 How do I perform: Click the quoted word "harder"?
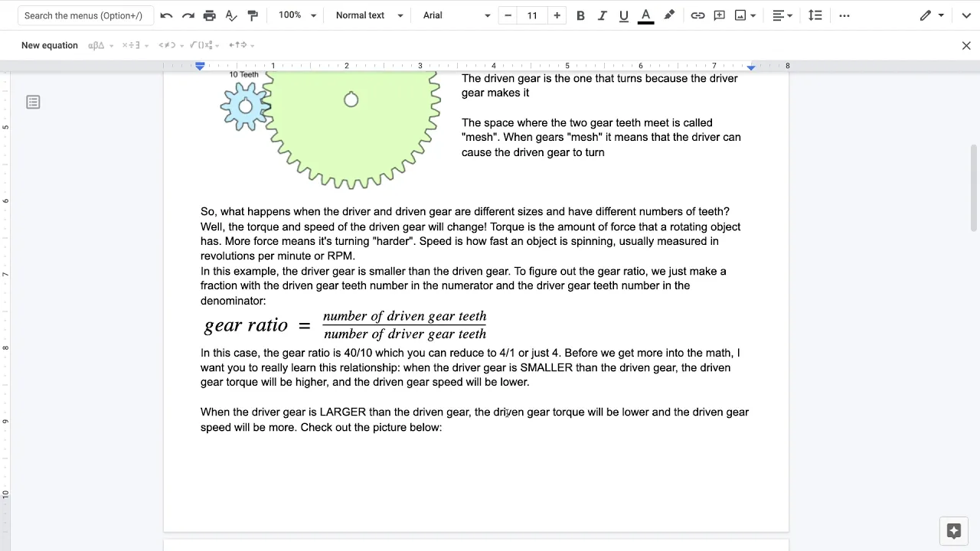coord(394,241)
